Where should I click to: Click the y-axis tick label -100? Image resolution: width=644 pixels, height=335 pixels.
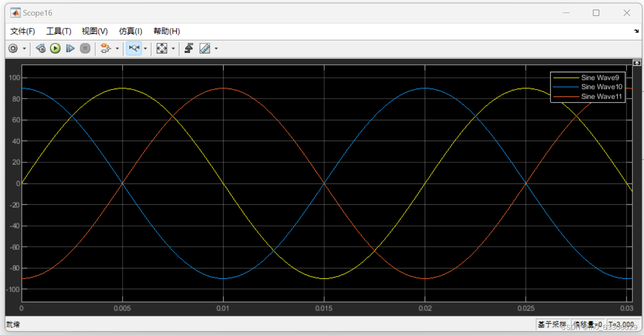click(x=13, y=289)
